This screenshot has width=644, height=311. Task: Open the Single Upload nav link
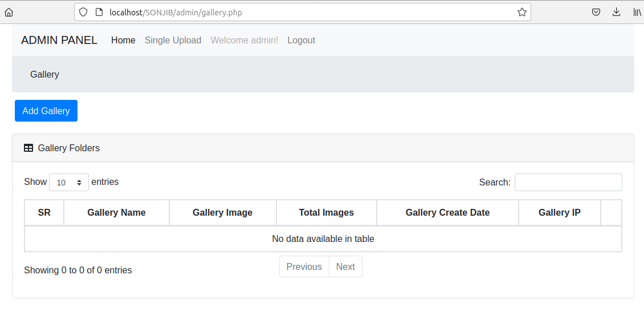pyautogui.click(x=173, y=41)
